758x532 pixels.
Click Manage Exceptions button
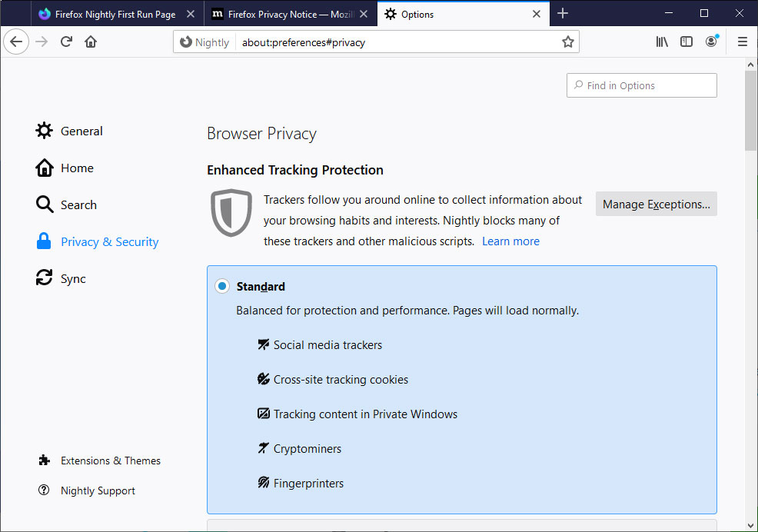tap(656, 204)
